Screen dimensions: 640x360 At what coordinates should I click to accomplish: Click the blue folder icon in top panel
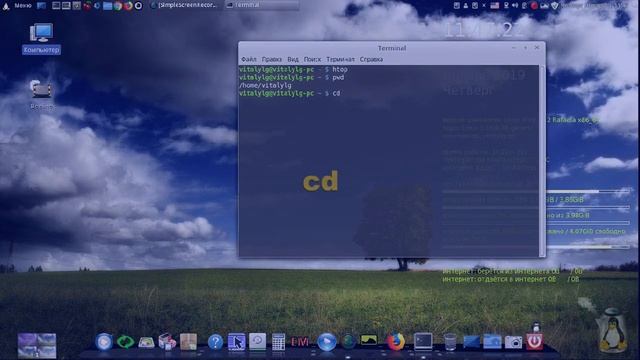click(x=107, y=6)
